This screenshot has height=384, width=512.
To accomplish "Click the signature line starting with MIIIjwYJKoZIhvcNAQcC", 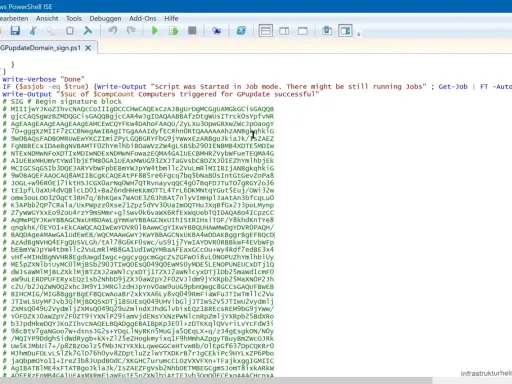I will click(x=138, y=109).
